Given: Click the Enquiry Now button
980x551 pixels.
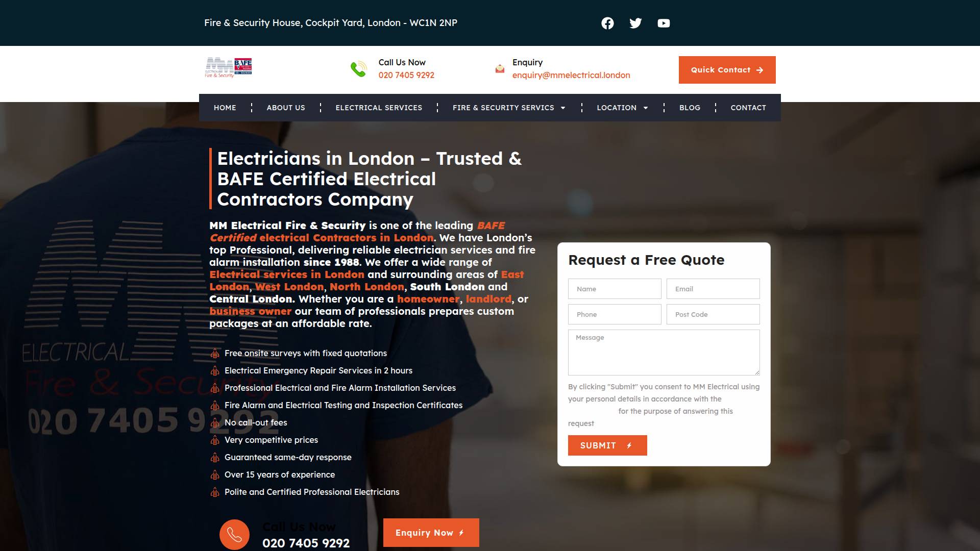Looking at the screenshot, I should (431, 533).
